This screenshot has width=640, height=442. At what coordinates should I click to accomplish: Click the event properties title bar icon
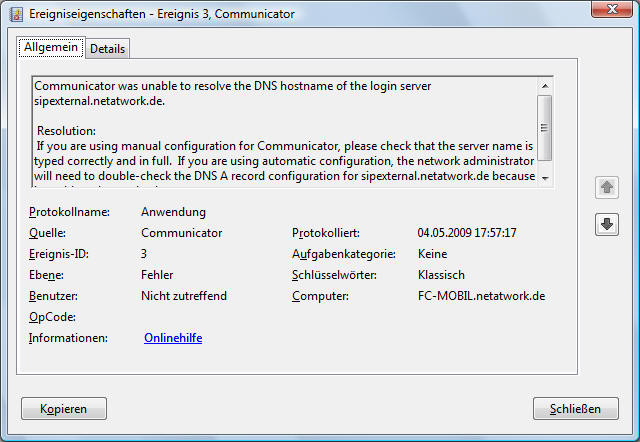click(x=16, y=14)
